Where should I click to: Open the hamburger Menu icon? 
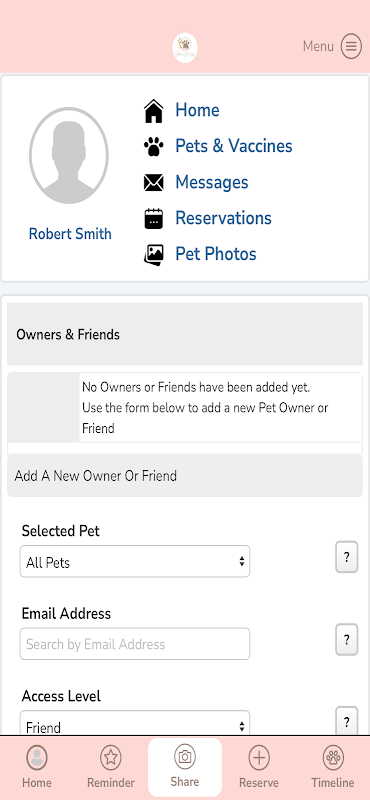pos(351,46)
